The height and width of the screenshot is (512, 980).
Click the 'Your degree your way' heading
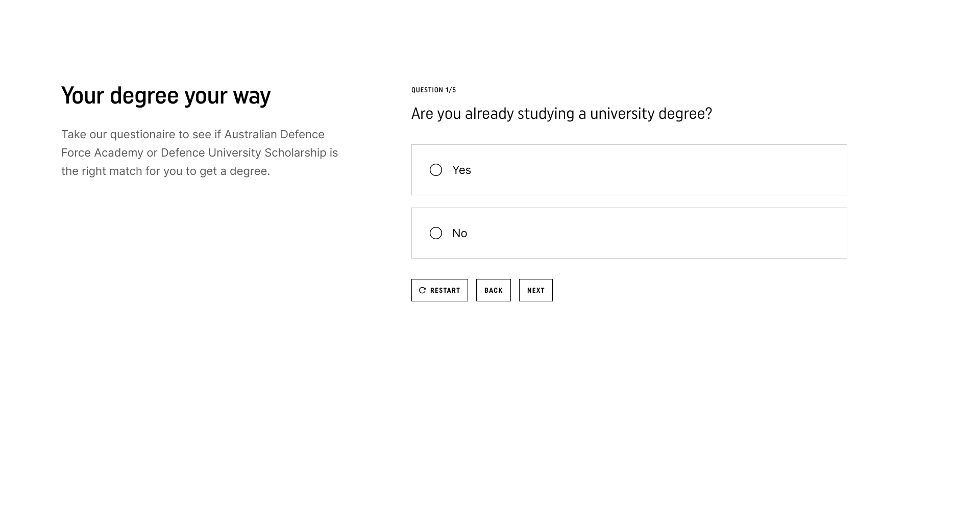pyautogui.click(x=166, y=96)
